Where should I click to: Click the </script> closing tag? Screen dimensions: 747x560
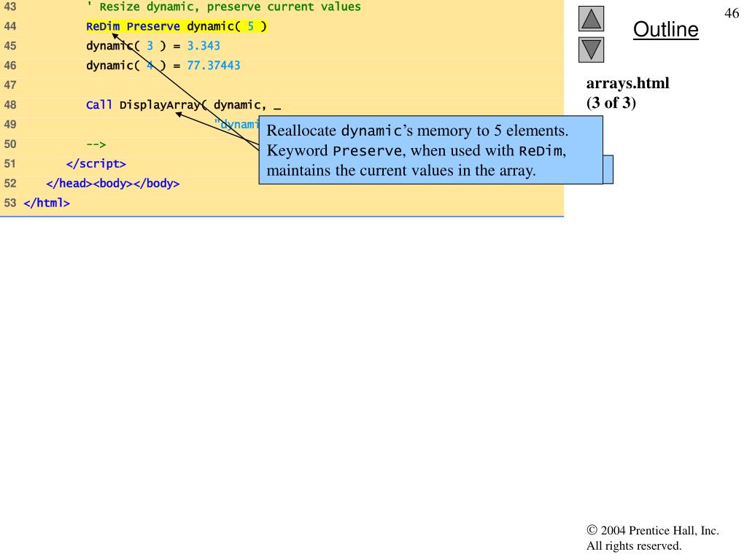point(96,164)
